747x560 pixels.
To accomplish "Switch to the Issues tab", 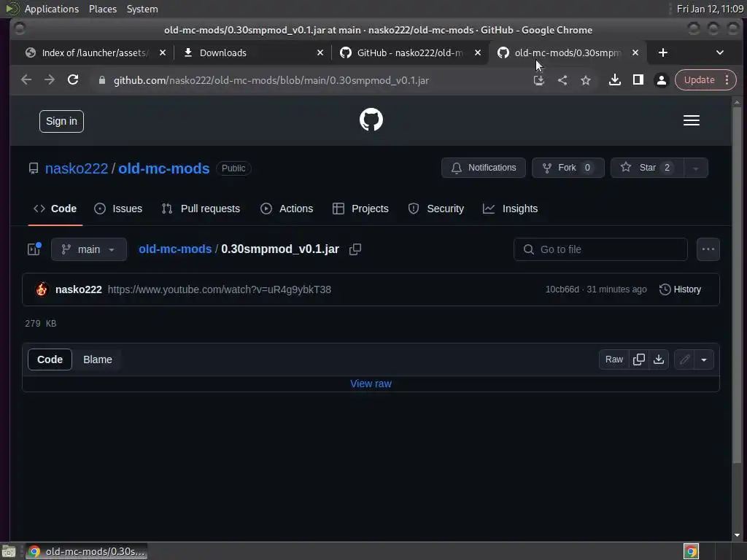I will click(x=118, y=209).
